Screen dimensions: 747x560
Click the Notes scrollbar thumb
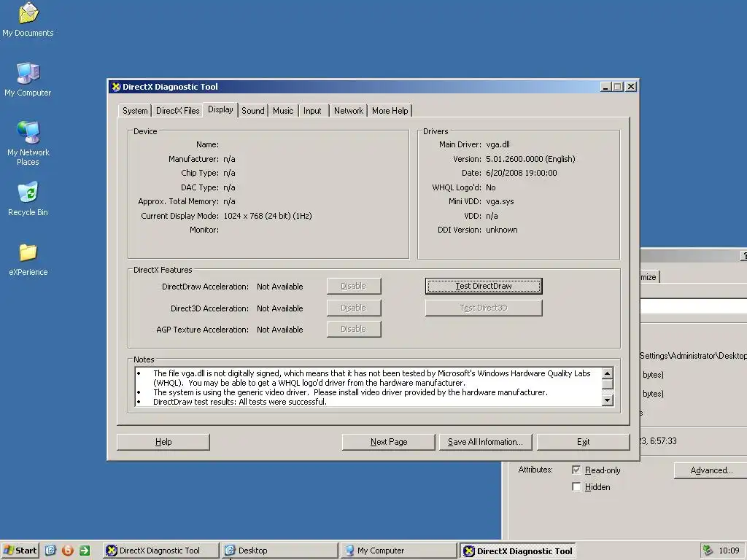click(x=608, y=384)
